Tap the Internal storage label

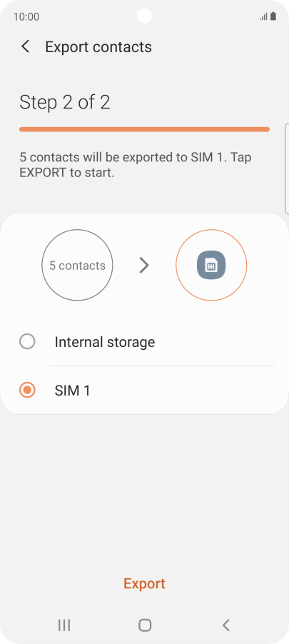[105, 342]
